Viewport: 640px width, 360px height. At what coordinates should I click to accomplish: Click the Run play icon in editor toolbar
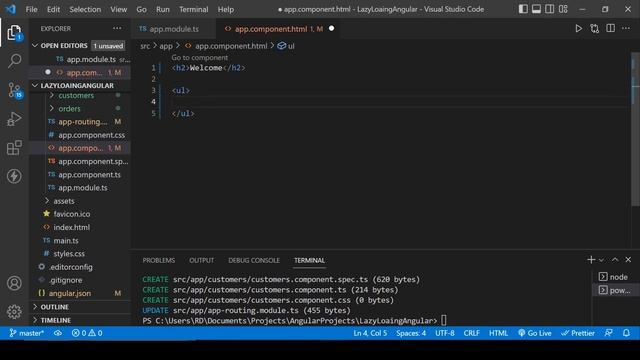tap(578, 29)
